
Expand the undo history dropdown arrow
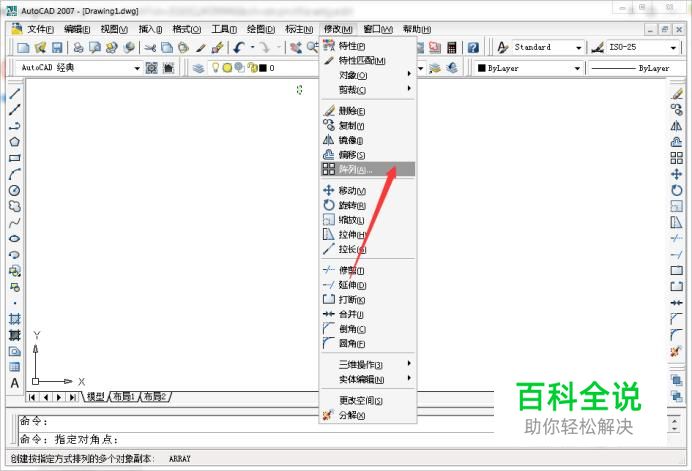[252, 47]
